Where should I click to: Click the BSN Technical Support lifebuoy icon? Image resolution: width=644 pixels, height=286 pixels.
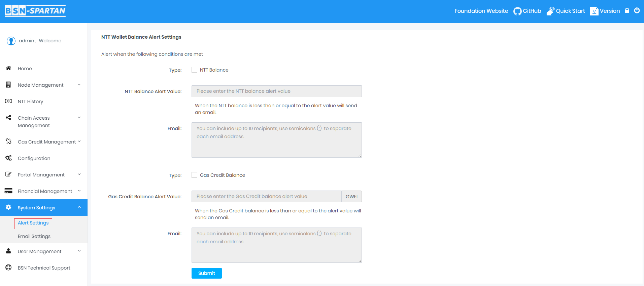(x=9, y=268)
